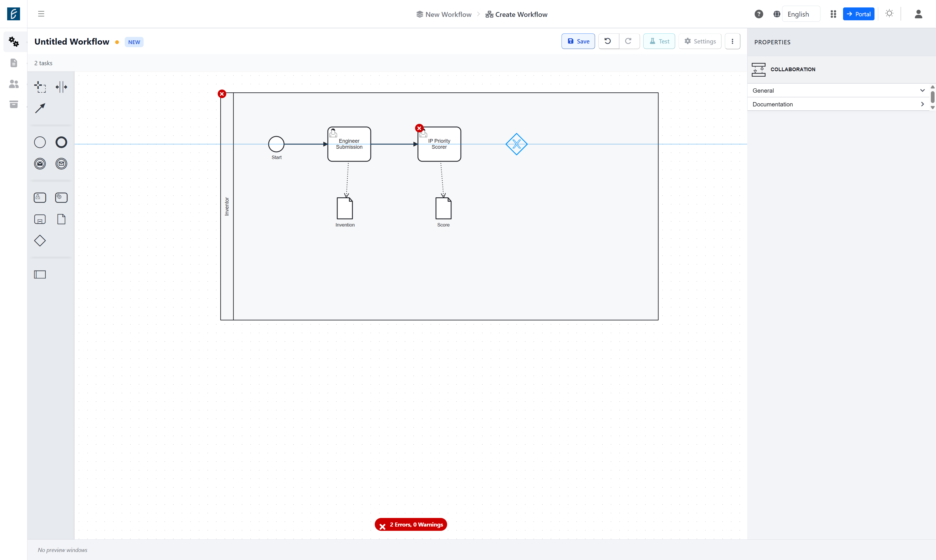Pick the service task in the palette

point(61,198)
